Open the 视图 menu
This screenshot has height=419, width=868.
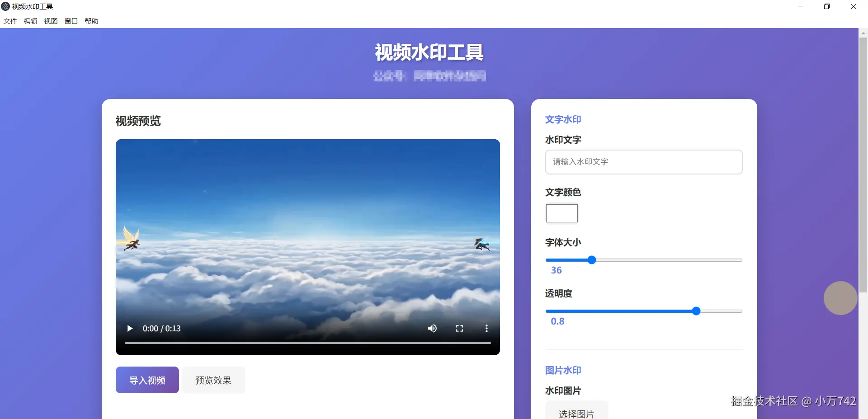tap(51, 21)
